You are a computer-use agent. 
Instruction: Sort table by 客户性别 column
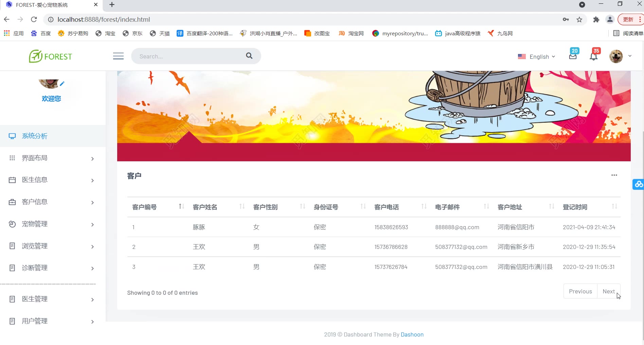(x=279, y=207)
